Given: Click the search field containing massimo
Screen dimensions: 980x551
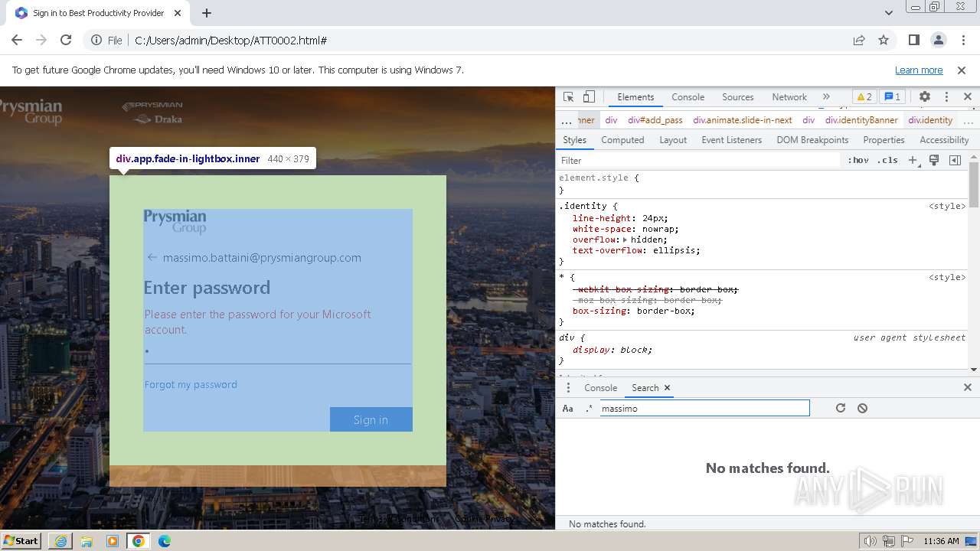Looking at the screenshot, I should (703, 409).
